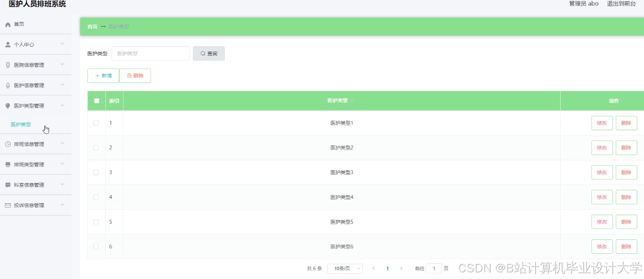Click 删除 for row 医护类型6
The image size is (644, 279).
click(x=626, y=247)
